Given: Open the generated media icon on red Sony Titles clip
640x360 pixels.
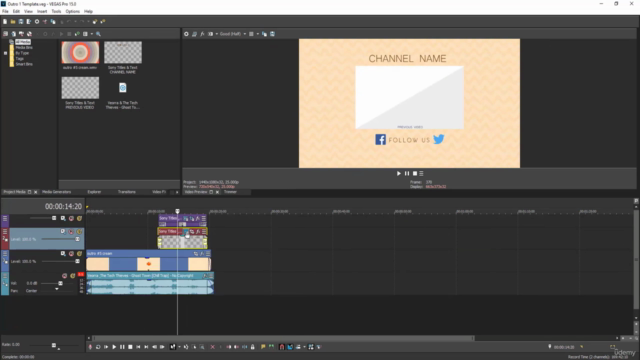Looking at the screenshot, I should point(186,231).
